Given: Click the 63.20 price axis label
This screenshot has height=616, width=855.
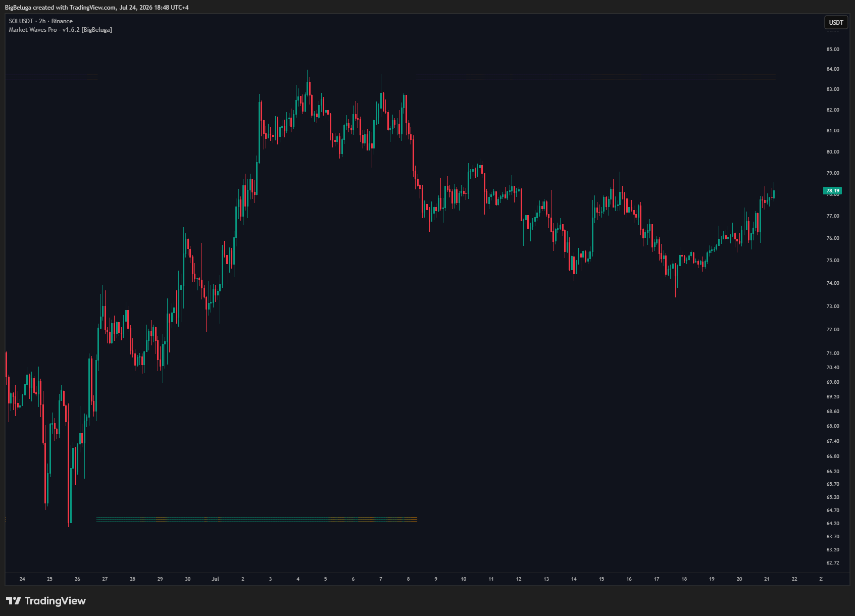Looking at the screenshot, I should [x=833, y=550].
